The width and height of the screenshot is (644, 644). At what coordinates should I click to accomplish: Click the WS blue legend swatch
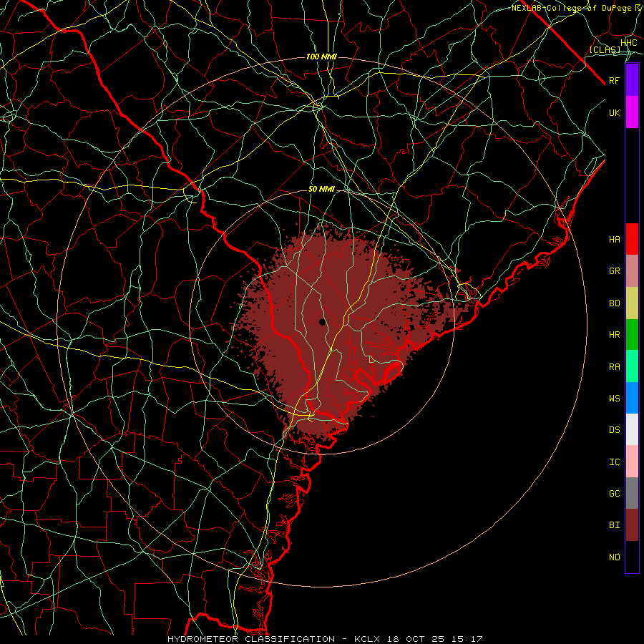(632, 398)
